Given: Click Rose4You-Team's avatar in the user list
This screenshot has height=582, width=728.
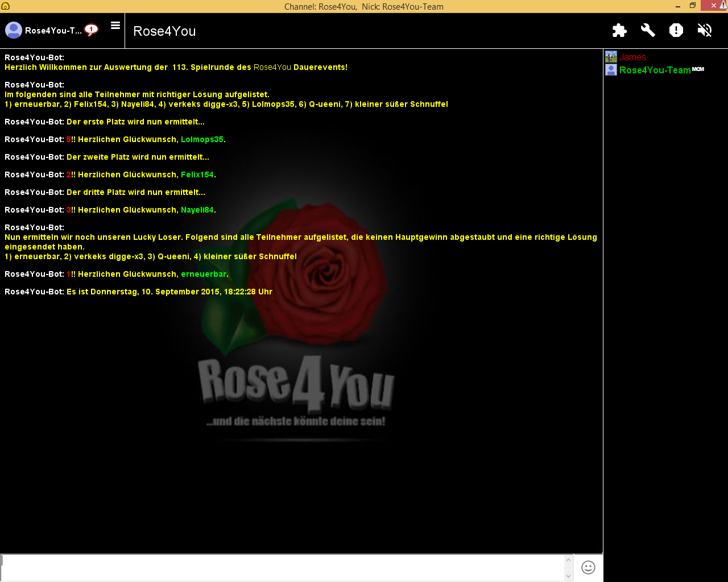Looking at the screenshot, I should (611, 70).
